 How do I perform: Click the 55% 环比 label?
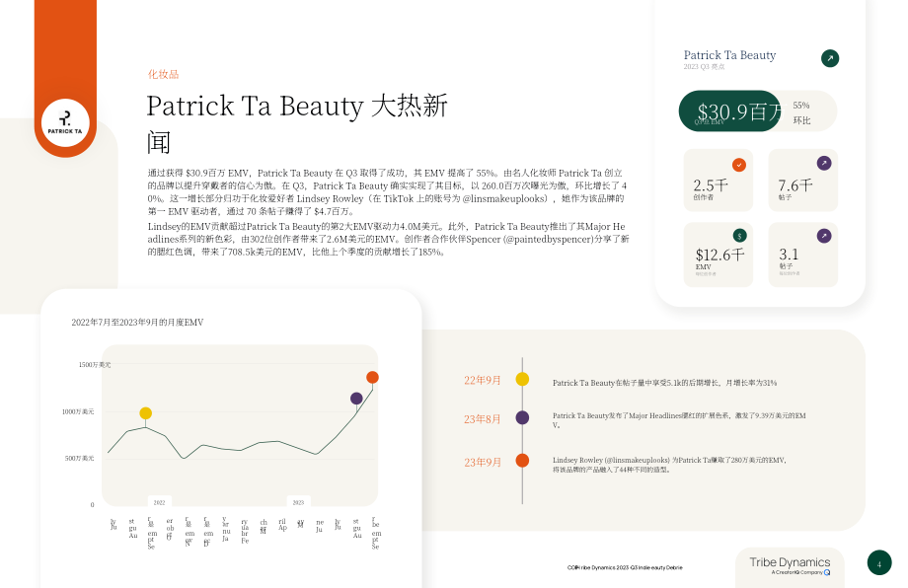[801, 112]
